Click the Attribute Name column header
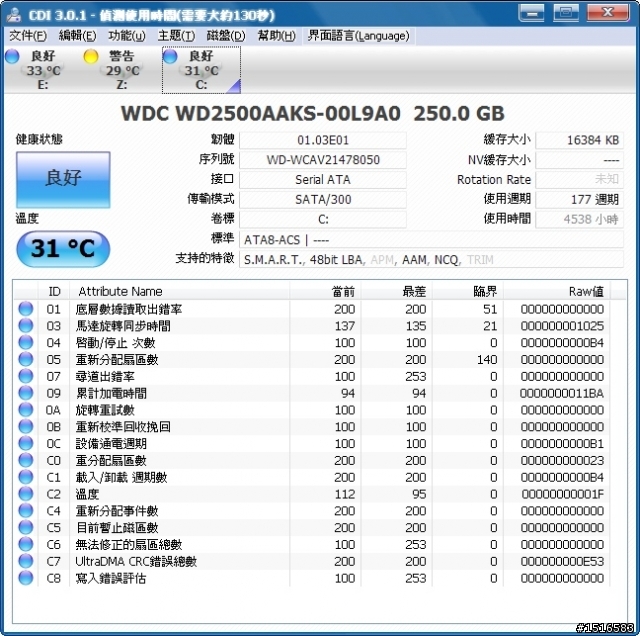The image size is (640, 636). pyautogui.click(x=180, y=291)
